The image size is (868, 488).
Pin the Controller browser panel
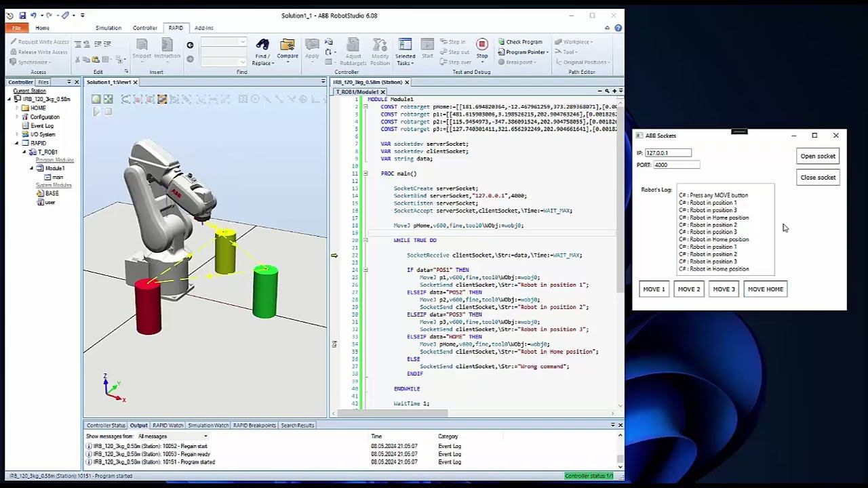[x=68, y=82]
